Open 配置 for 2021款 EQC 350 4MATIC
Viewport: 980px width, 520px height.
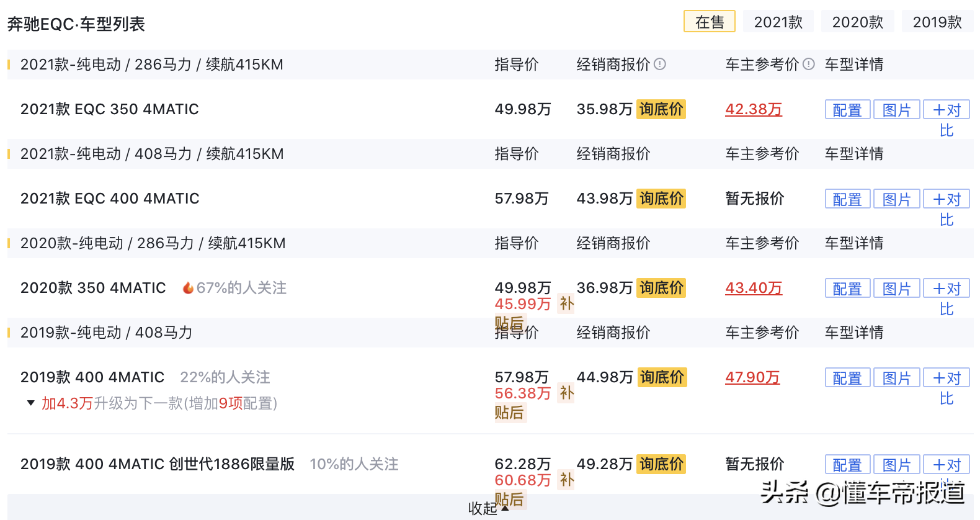pyautogui.click(x=847, y=110)
